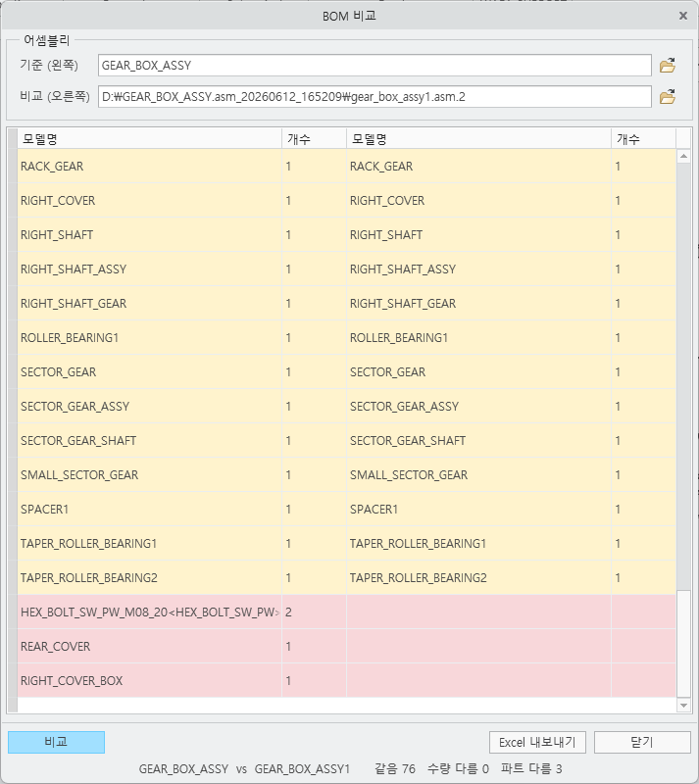The height and width of the screenshot is (784, 699).
Task: Select the right RIGHT_COVER cell
Action: tap(478, 201)
